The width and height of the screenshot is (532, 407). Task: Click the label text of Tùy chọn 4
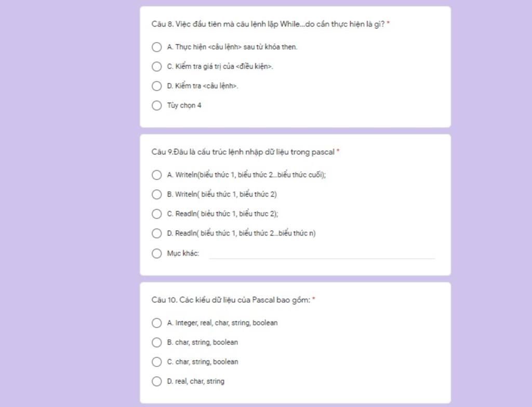(x=184, y=105)
